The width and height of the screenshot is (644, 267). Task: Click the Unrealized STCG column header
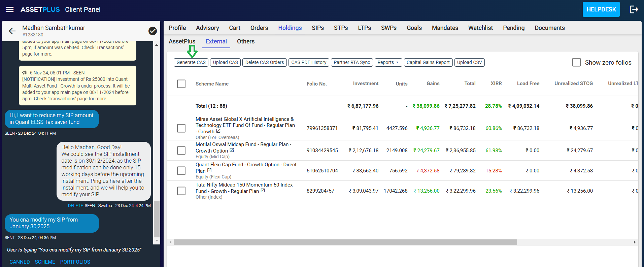pos(574,84)
